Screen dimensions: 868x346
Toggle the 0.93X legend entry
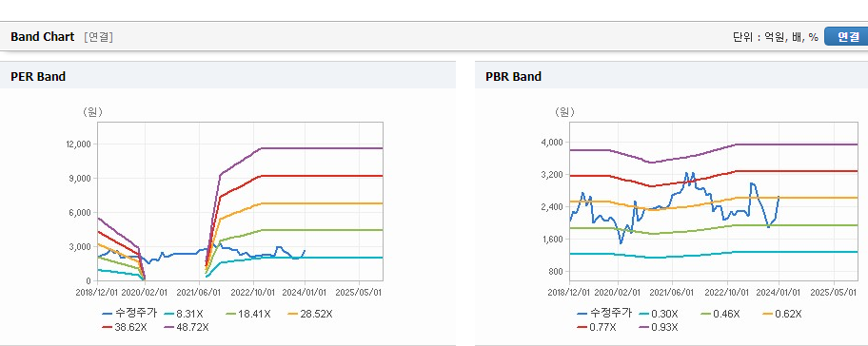(x=659, y=327)
